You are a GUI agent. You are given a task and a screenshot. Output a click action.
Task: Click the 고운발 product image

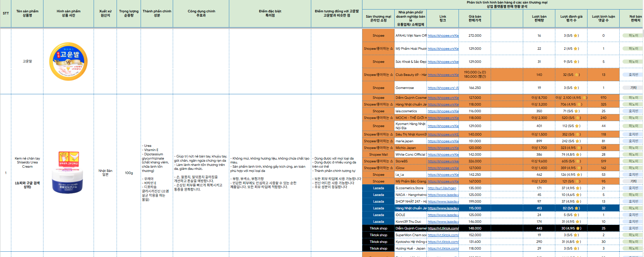point(69,61)
